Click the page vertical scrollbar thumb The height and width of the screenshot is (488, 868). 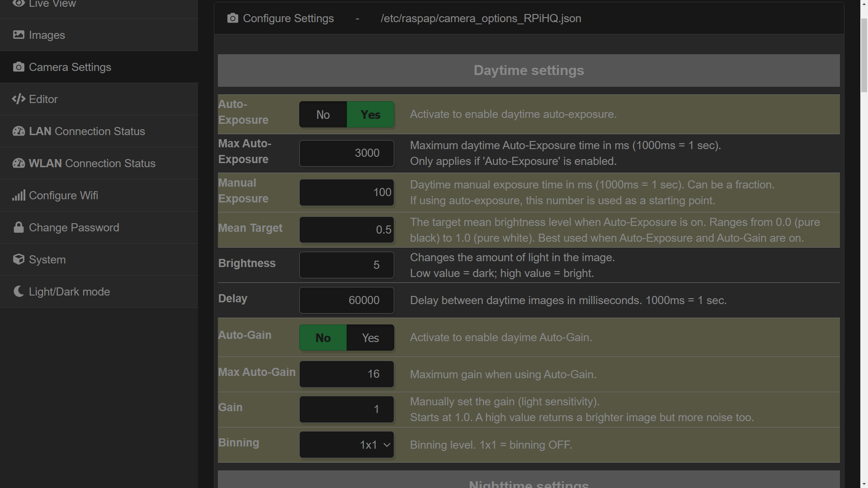pos(864,55)
